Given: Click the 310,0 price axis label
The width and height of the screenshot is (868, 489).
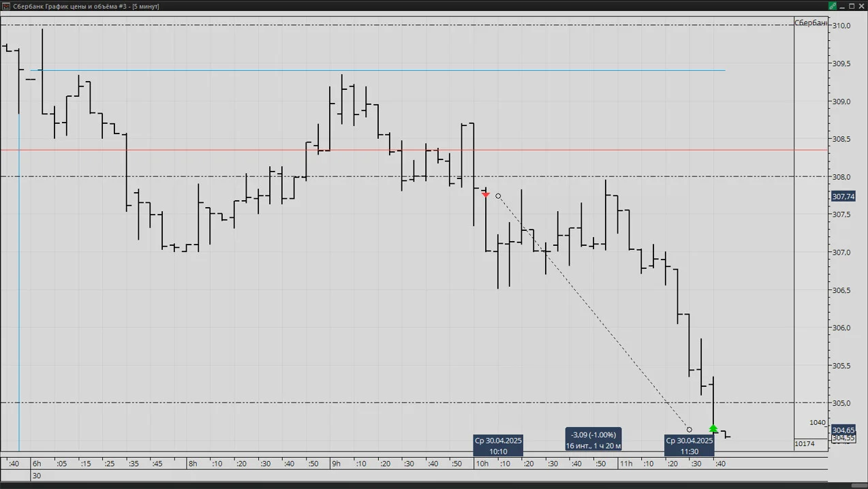Looking at the screenshot, I should 841,26.
